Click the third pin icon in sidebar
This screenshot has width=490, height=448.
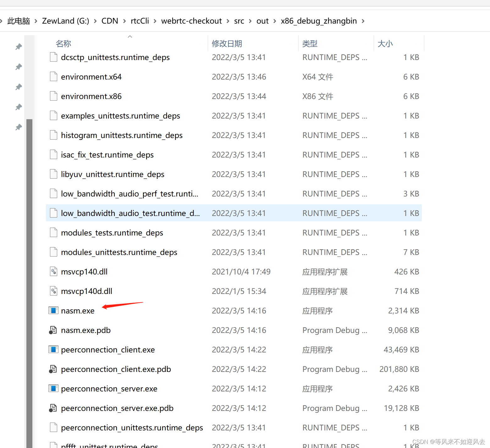pyautogui.click(x=19, y=87)
